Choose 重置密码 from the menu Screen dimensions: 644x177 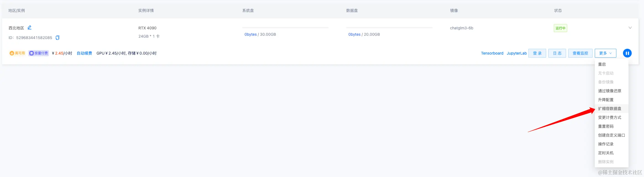(x=611, y=126)
